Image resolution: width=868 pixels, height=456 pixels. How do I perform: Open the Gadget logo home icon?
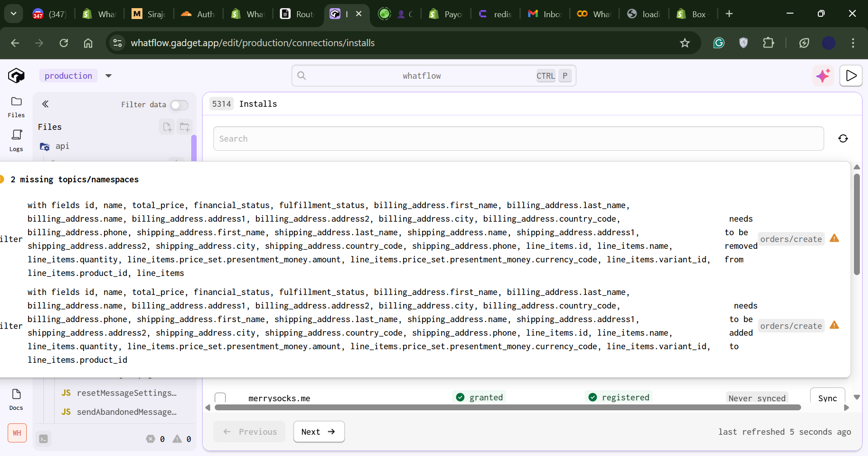16,76
